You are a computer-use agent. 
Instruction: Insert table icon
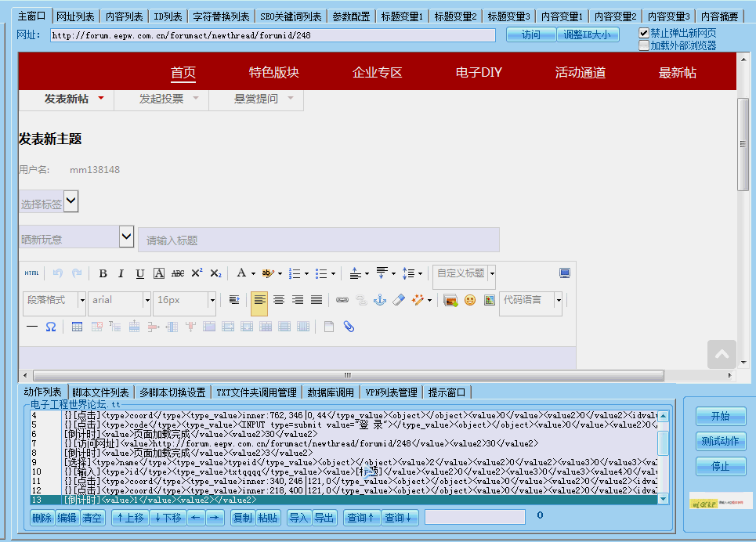tap(77, 327)
